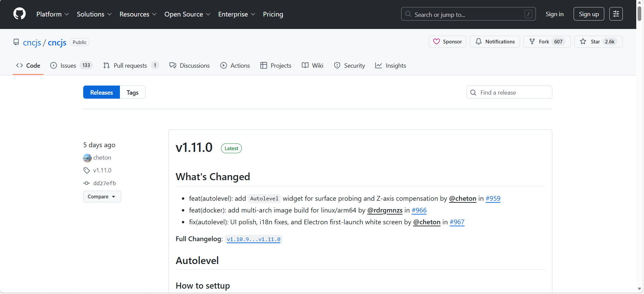This screenshot has height=294, width=644.
Task: Open the dd27efb commit link
Action: tap(104, 183)
